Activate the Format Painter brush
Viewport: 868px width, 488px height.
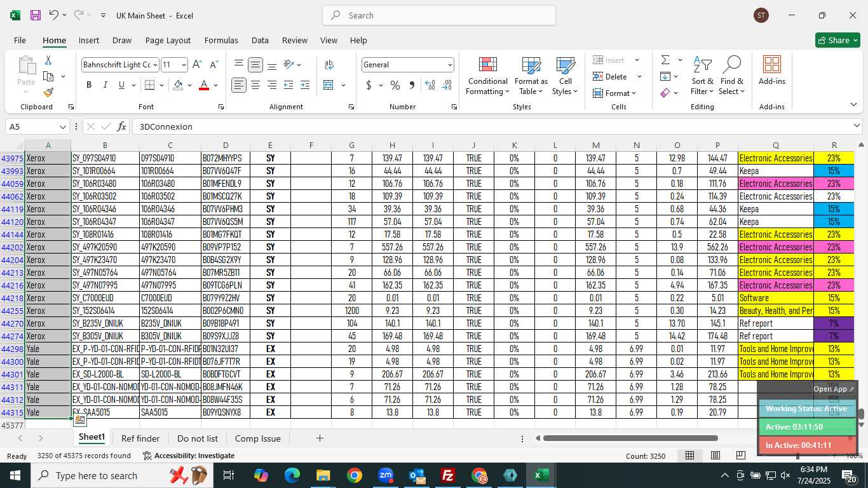(48, 92)
